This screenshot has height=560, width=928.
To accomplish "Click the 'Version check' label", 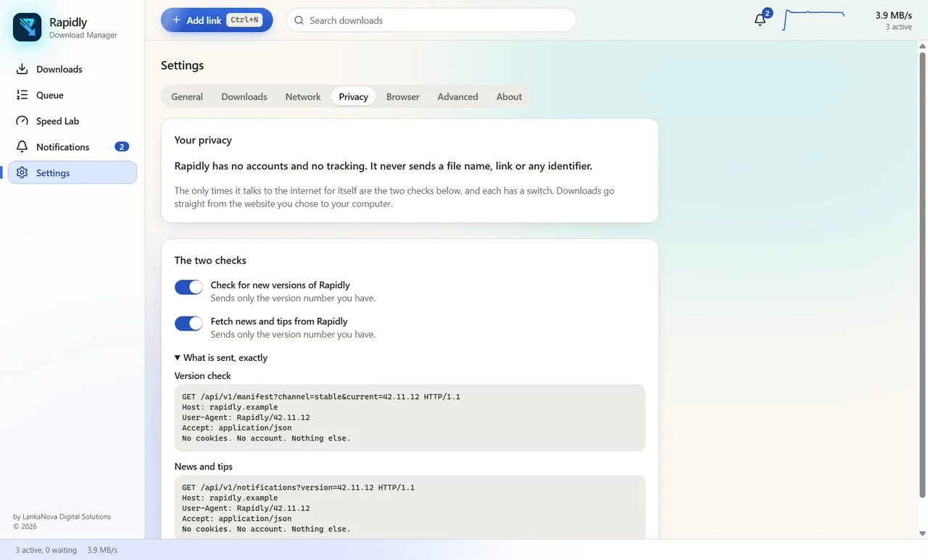I will coord(203,376).
